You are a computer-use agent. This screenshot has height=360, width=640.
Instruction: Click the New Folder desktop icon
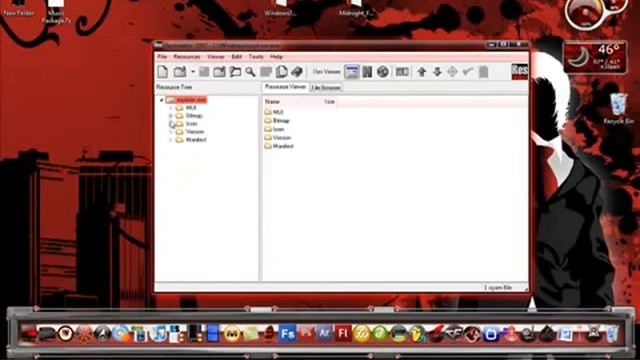18,8
